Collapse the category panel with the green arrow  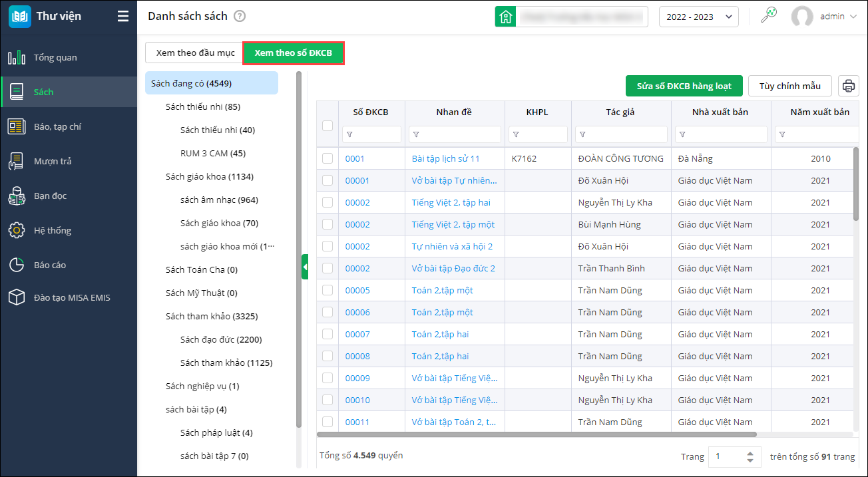pyautogui.click(x=305, y=267)
